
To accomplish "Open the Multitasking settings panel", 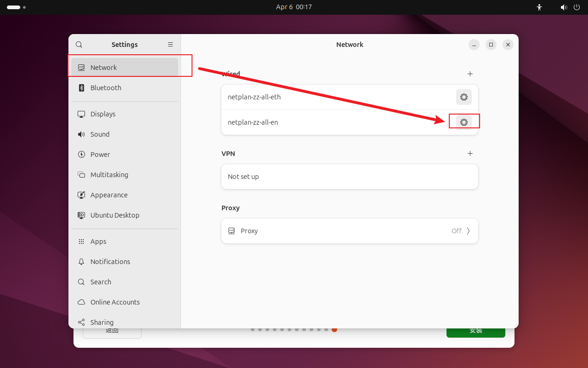I will 124,175.
